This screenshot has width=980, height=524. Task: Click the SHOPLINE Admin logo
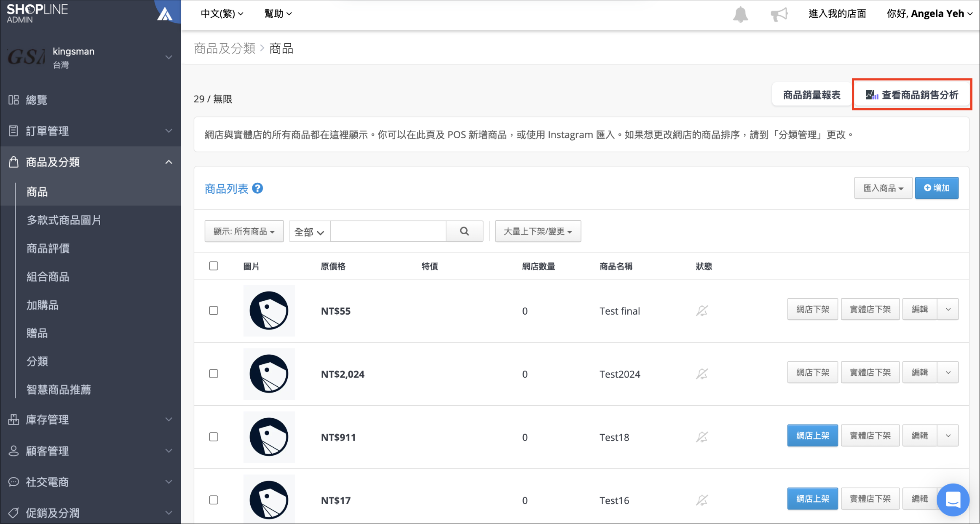[x=37, y=13]
